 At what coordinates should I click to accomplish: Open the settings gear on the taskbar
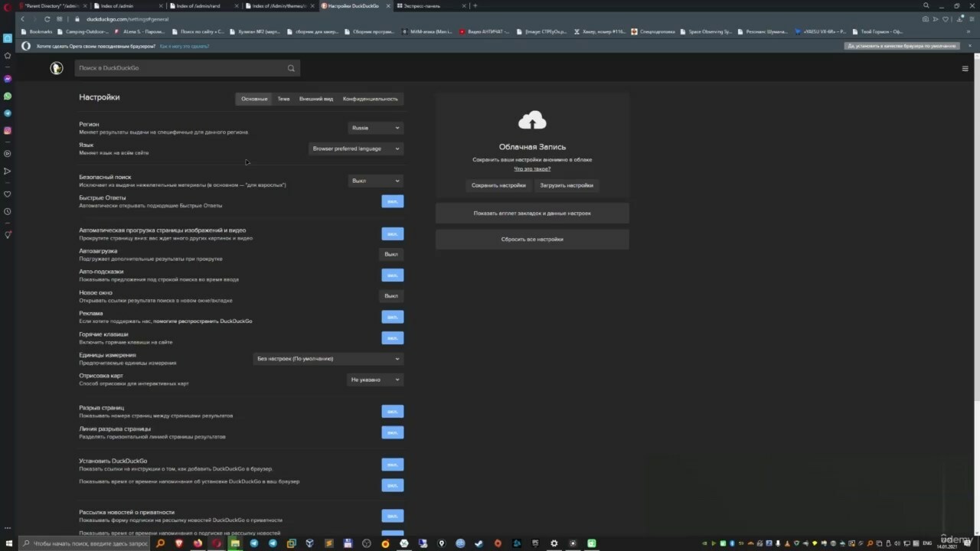click(x=554, y=543)
